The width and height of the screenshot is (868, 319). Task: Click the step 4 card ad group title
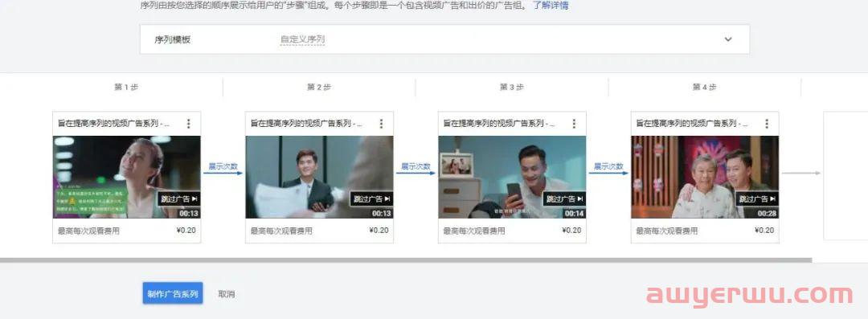(692, 124)
